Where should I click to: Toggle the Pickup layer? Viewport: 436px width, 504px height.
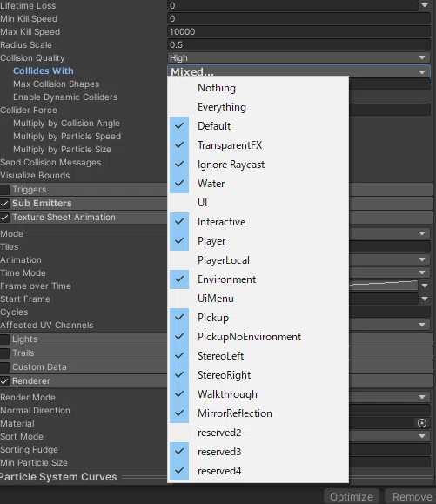click(258, 318)
